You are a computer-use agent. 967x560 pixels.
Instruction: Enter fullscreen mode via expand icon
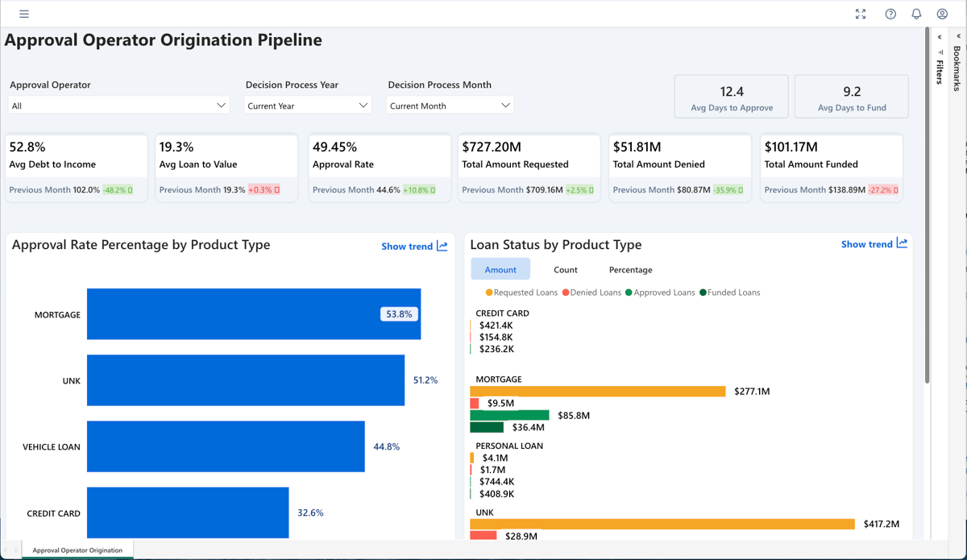pyautogui.click(x=861, y=14)
